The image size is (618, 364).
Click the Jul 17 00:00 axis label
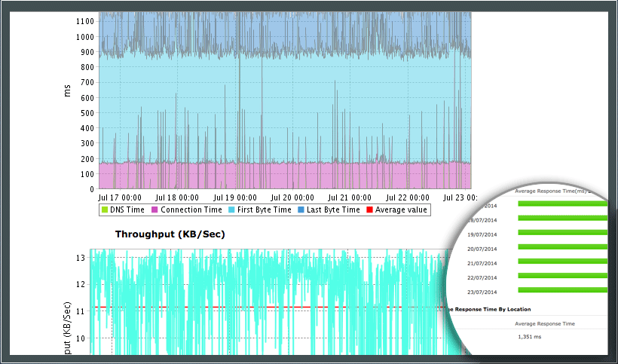click(120, 197)
